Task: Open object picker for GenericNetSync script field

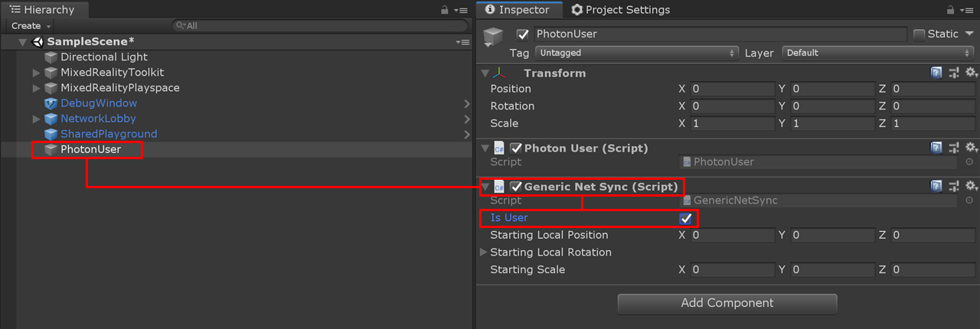Action: click(969, 200)
